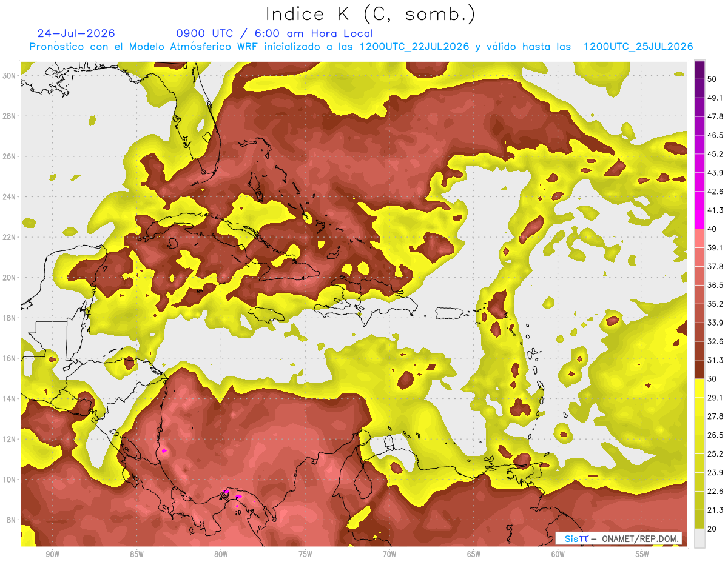The image size is (728, 562).
Task: Click the colorbar value "50"
Action: pyautogui.click(x=712, y=79)
